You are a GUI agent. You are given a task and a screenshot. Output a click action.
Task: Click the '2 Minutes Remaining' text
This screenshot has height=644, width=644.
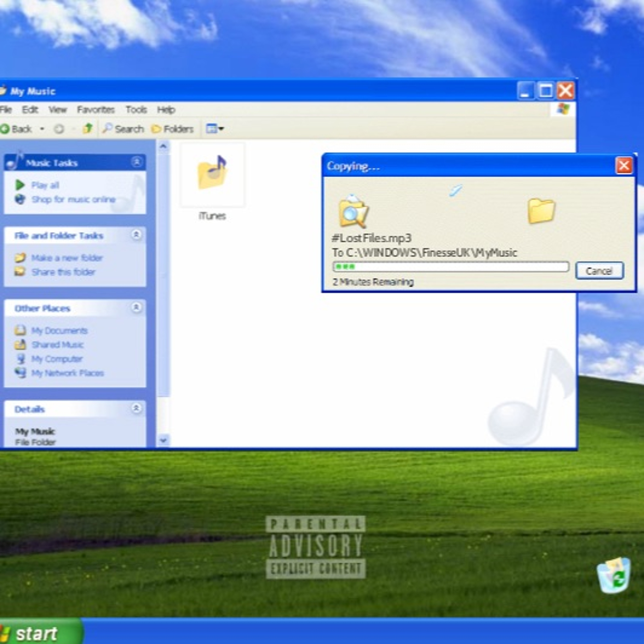coord(373,282)
